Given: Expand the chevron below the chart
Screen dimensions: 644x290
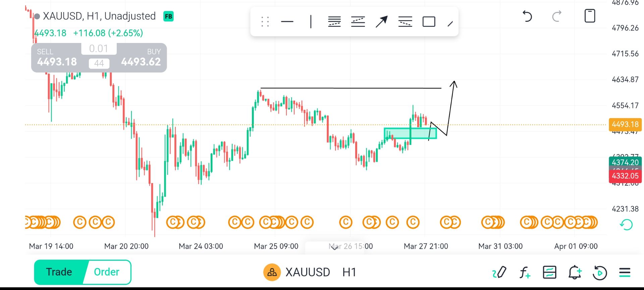Looking at the screenshot, I should [334, 248].
